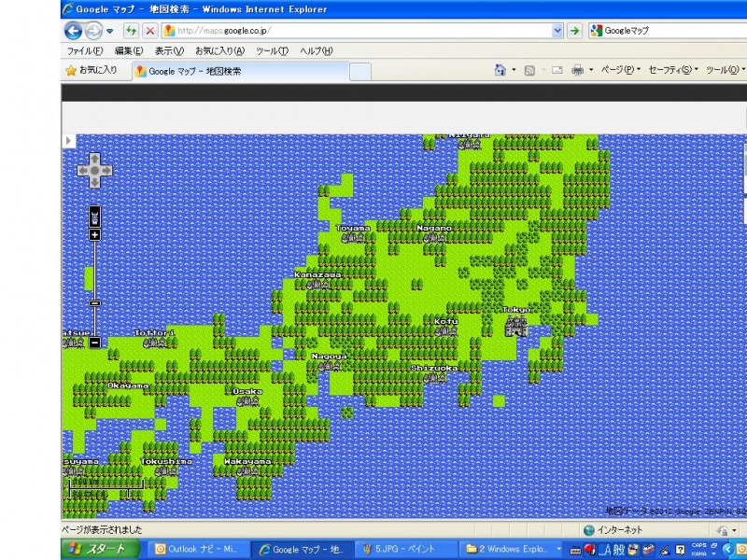Expand the map side panel arrow
The image size is (747, 560).
pos(68,141)
